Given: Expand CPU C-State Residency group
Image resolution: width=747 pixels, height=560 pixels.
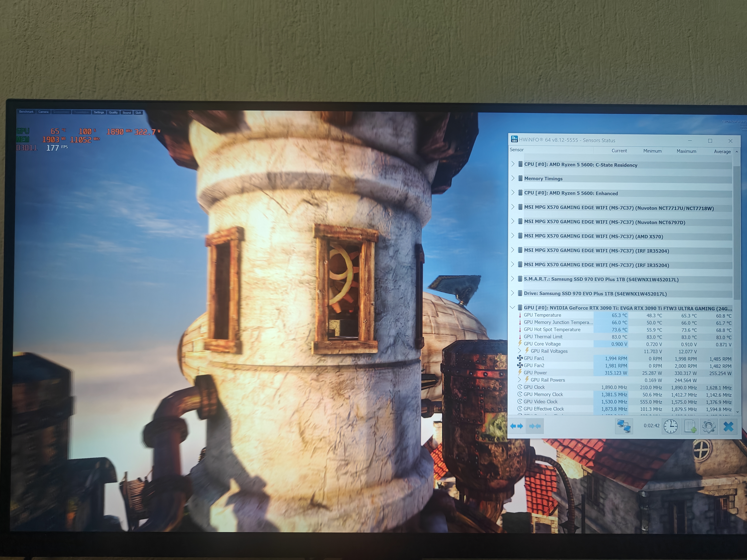Looking at the screenshot, I should click(x=513, y=164).
